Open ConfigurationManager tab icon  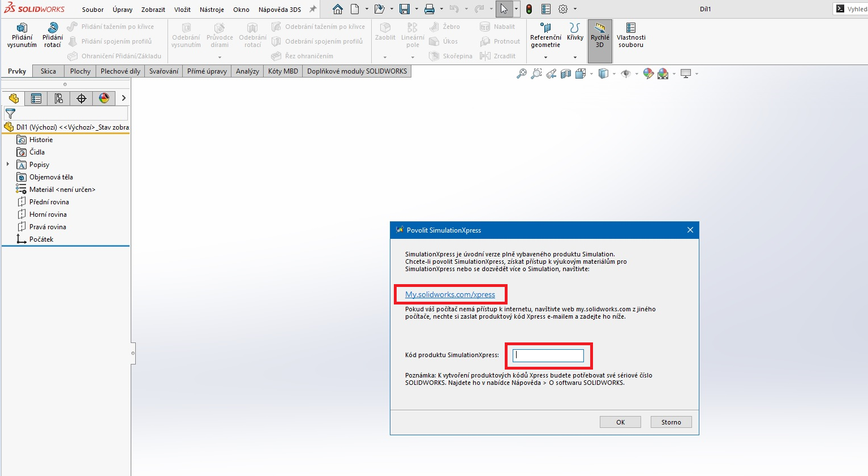tap(59, 98)
